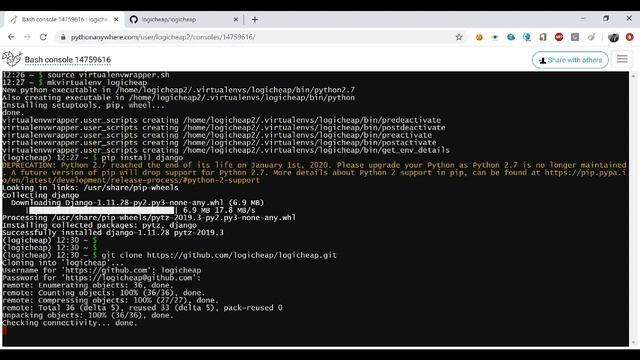
Task: Click the 'Collecting django' line
Action: tap(40, 195)
